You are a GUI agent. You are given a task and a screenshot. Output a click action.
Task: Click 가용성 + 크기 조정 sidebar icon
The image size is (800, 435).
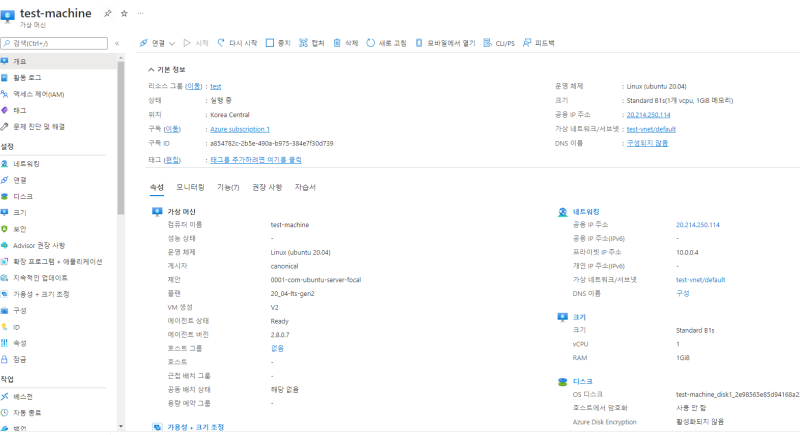[x=5, y=294]
